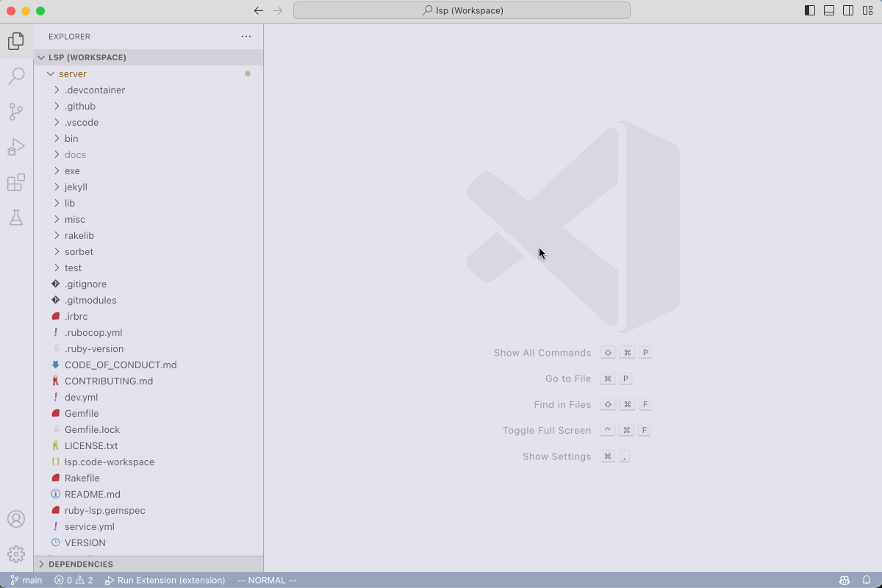
Task: Open the Manage gear icon
Action: tap(16, 554)
